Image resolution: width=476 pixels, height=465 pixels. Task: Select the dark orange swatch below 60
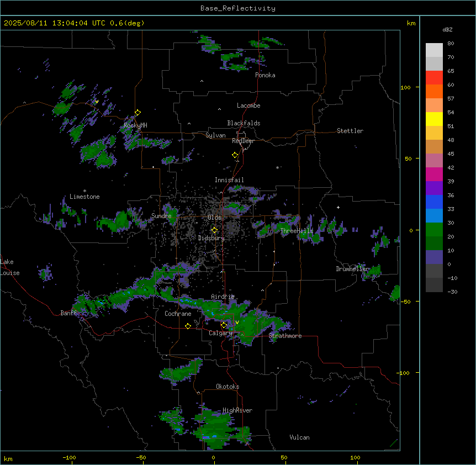click(434, 91)
